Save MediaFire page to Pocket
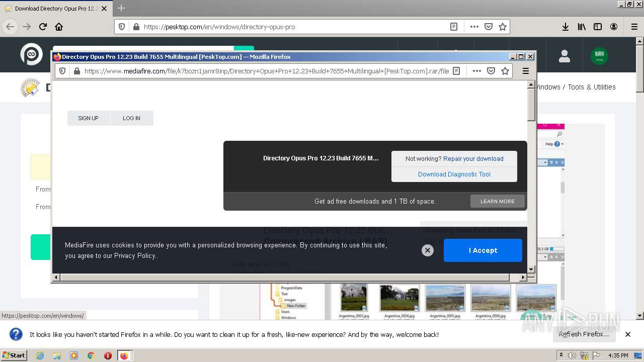 point(491,71)
